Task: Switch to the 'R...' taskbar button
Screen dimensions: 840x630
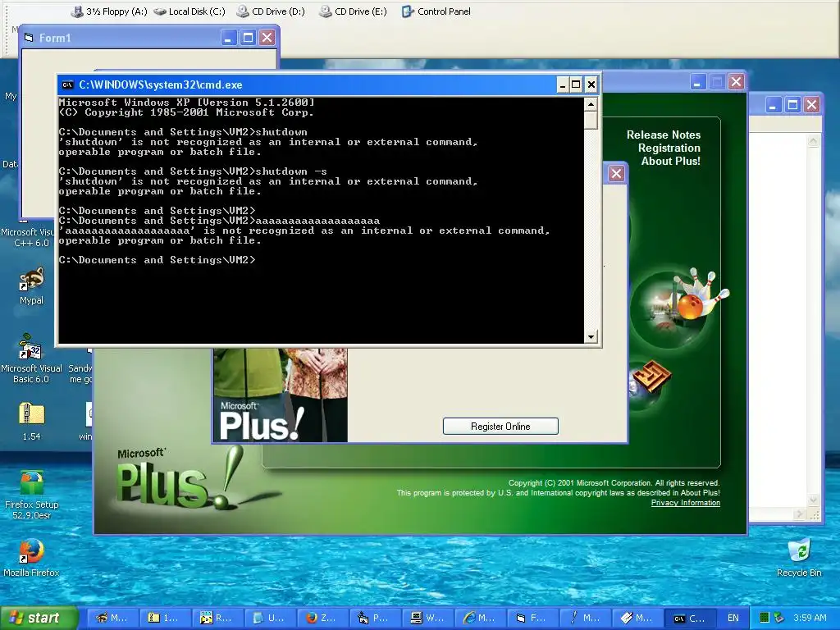Action: pos(216,618)
